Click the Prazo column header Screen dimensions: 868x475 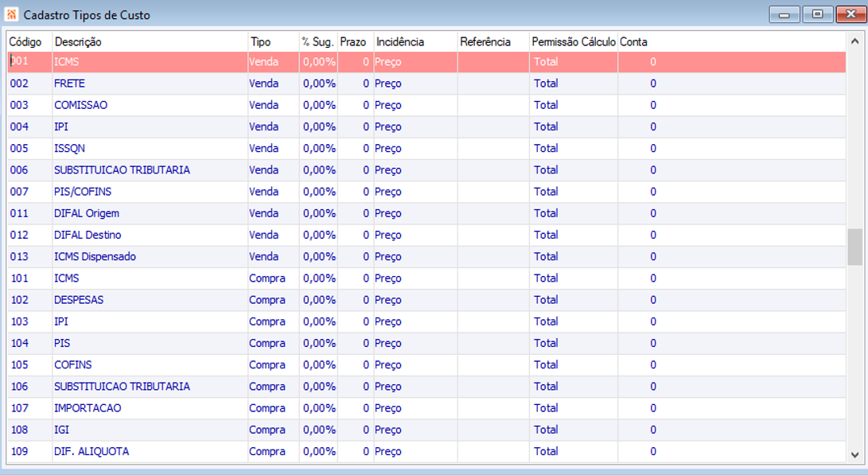point(356,41)
